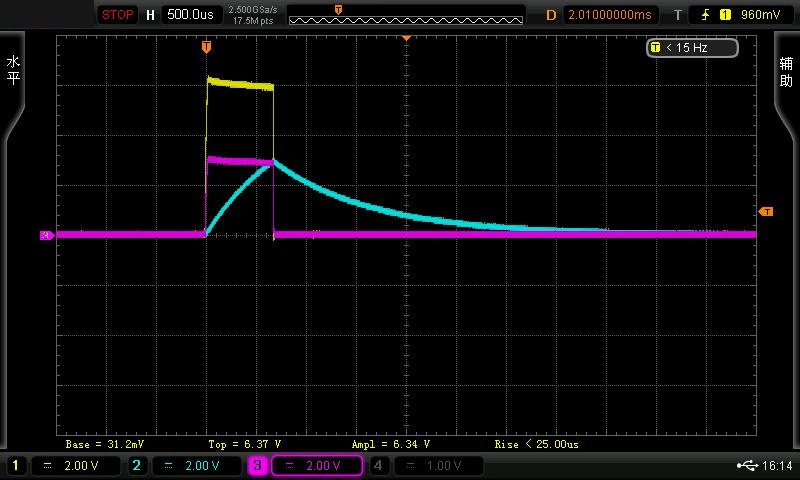Click the magenta channel 3 ground marker
800x480 pixels.
click(x=47, y=235)
